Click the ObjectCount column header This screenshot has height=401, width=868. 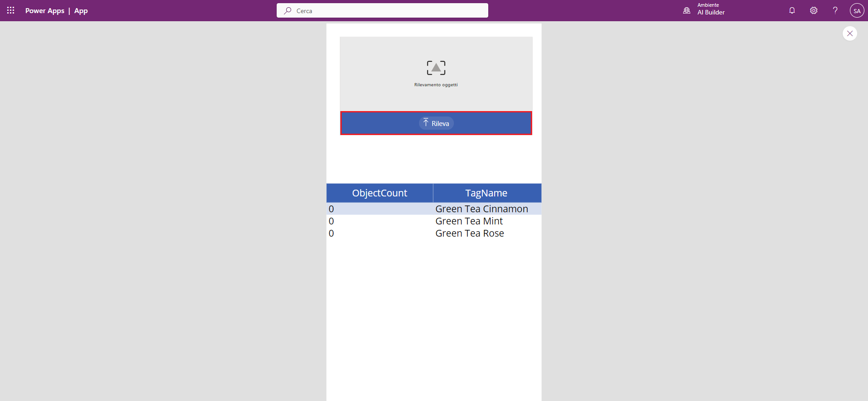click(379, 193)
